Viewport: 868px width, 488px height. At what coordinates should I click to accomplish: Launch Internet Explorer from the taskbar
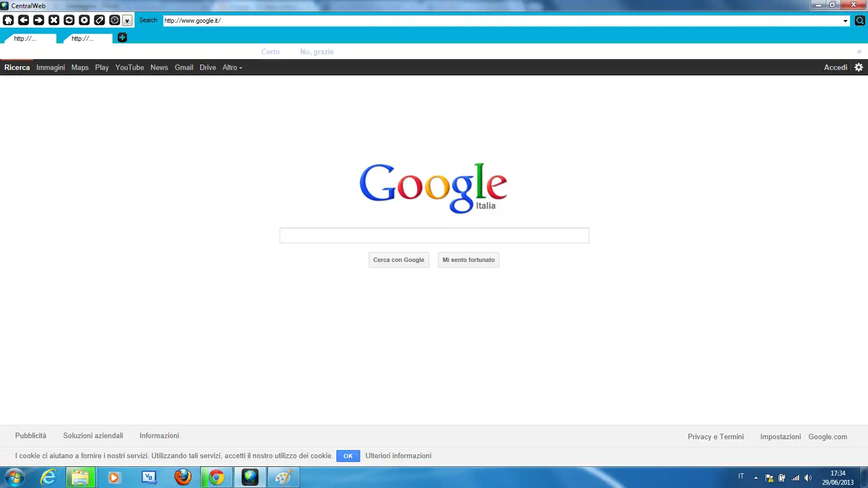coord(48,478)
